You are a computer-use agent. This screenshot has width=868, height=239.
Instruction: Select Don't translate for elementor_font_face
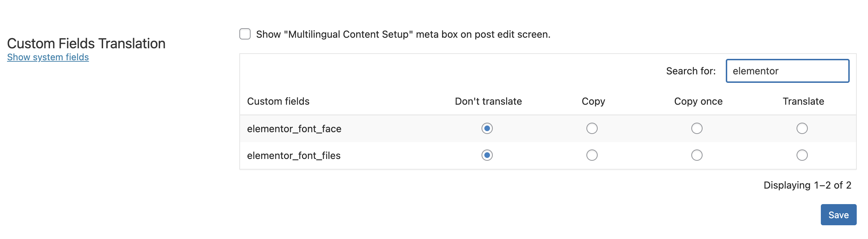(x=487, y=128)
